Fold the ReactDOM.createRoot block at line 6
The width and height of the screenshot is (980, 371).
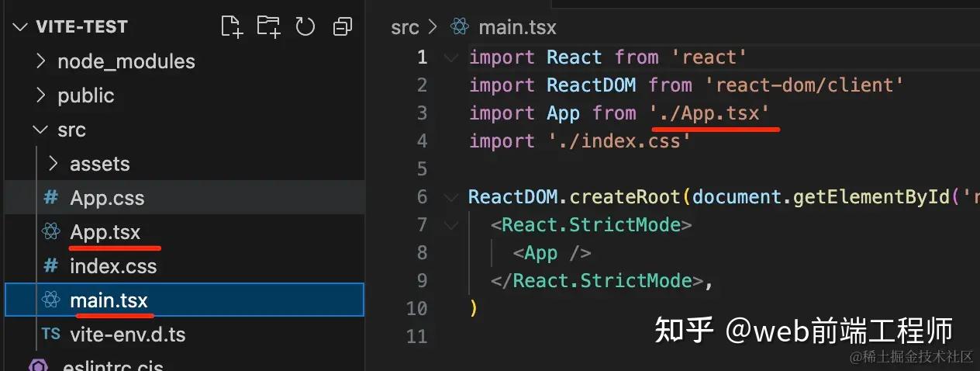pyautogui.click(x=450, y=197)
